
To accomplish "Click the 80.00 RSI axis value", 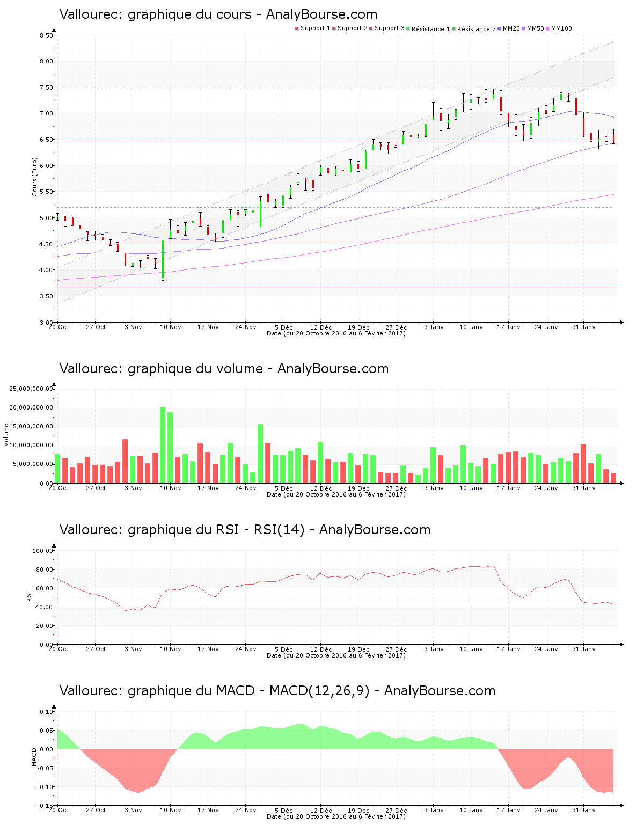I will click(x=45, y=570).
